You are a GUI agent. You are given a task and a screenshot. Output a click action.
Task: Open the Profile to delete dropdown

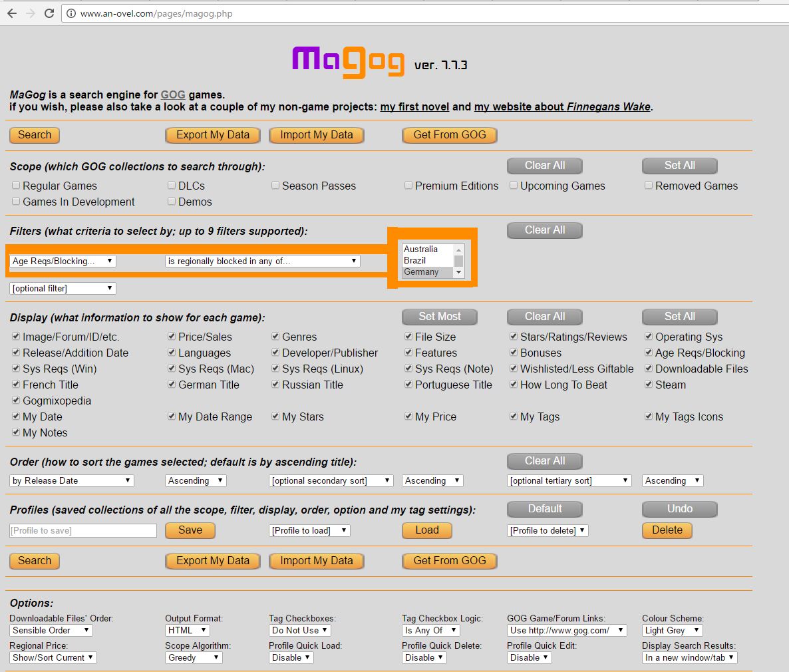[548, 530]
